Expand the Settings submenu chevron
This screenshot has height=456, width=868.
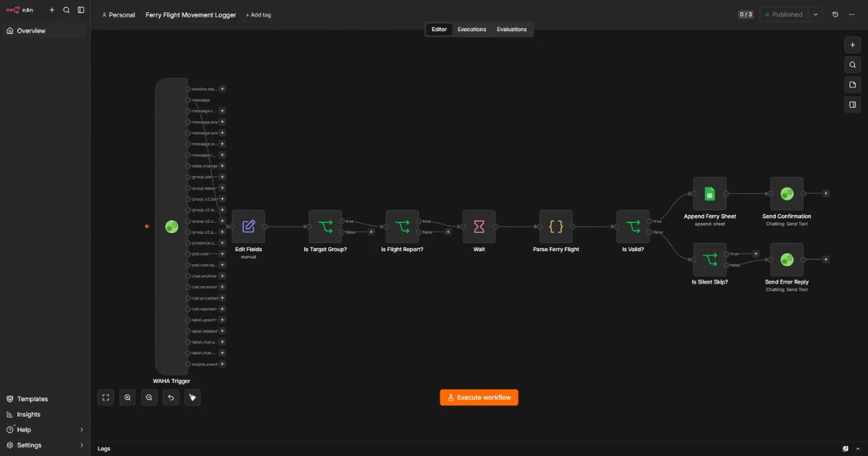(82, 445)
